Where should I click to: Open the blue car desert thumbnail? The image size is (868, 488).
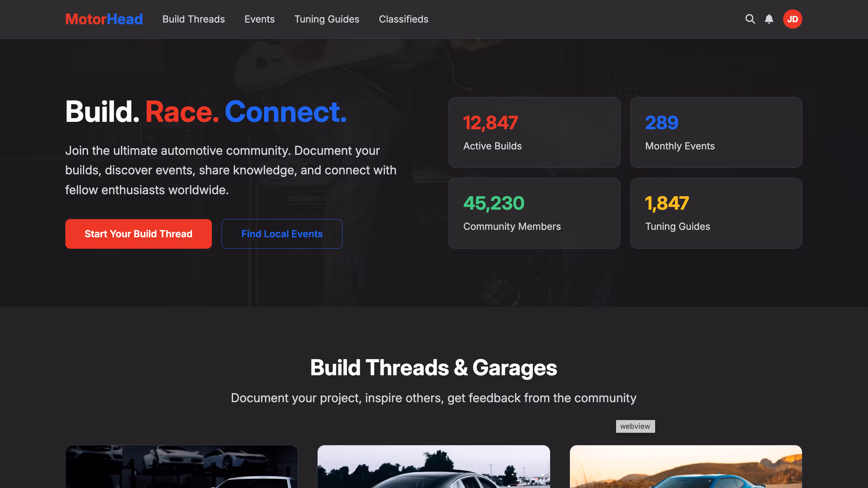[685, 466]
